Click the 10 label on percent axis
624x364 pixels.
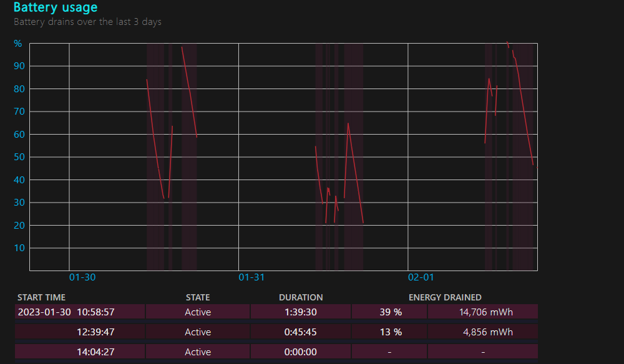point(19,248)
